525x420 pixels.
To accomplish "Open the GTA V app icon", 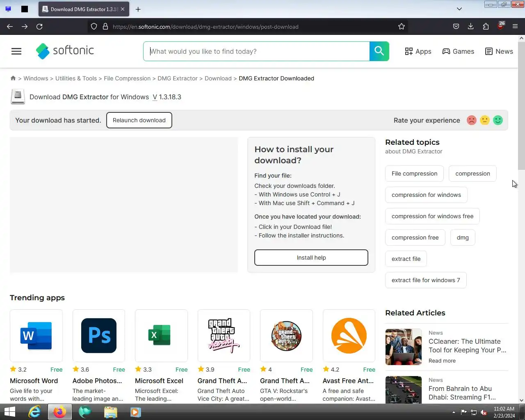I will coord(286,336).
